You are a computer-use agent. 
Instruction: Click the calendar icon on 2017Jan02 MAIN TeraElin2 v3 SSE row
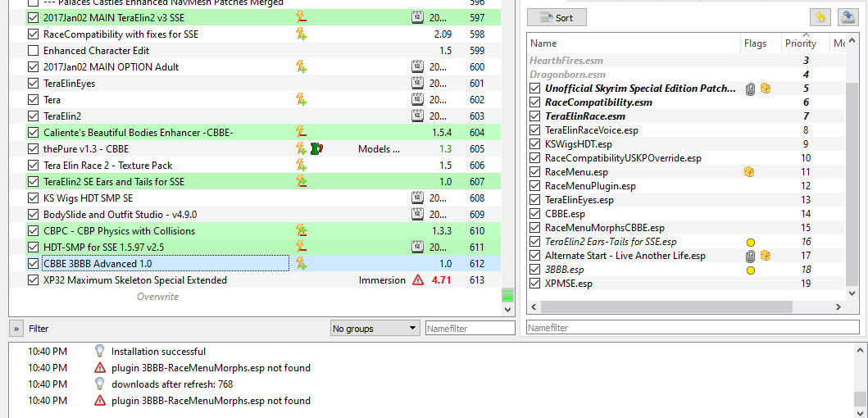pyautogui.click(x=417, y=18)
